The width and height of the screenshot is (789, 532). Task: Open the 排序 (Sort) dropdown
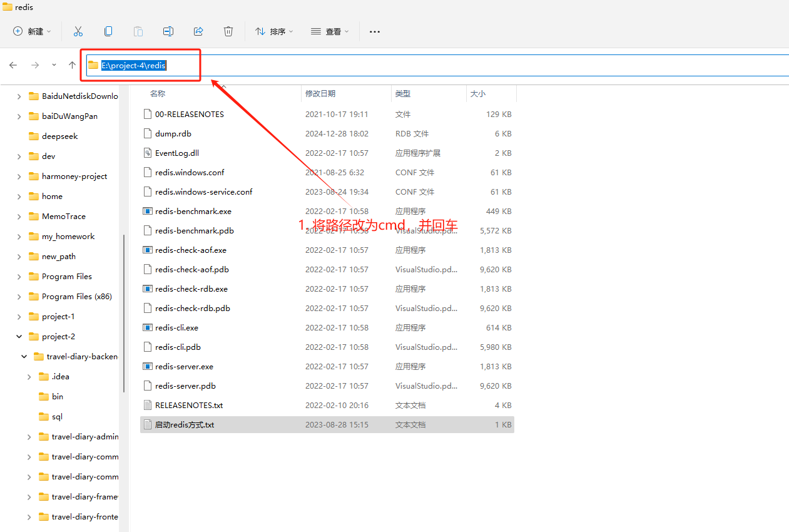click(274, 31)
